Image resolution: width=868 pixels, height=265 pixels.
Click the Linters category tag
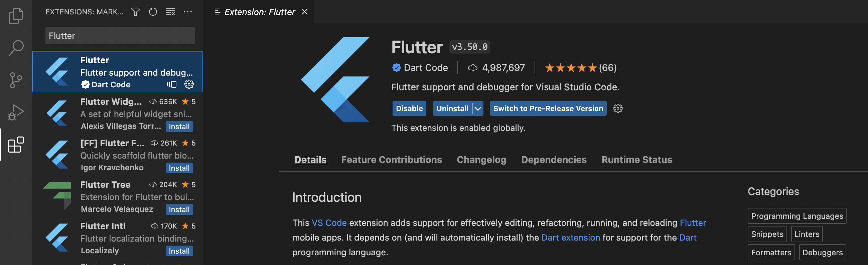pos(807,234)
